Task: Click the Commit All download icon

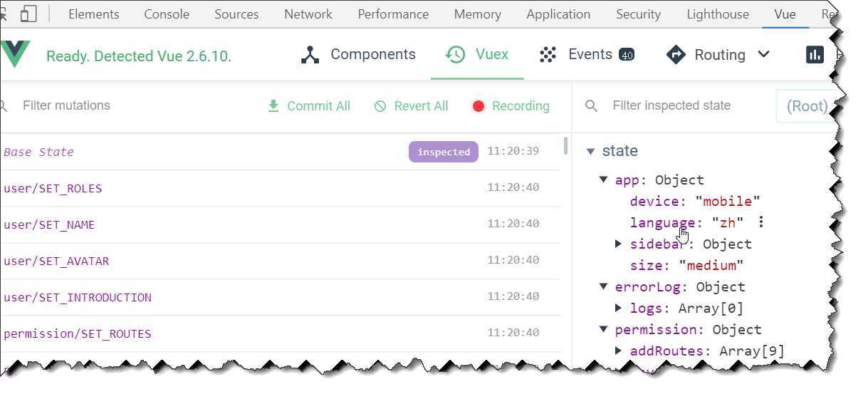Action: tap(273, 106)
